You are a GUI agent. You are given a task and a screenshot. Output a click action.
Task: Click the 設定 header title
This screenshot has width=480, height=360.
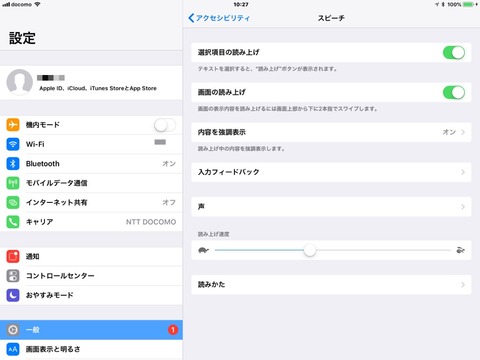click(x=22, y=38)
